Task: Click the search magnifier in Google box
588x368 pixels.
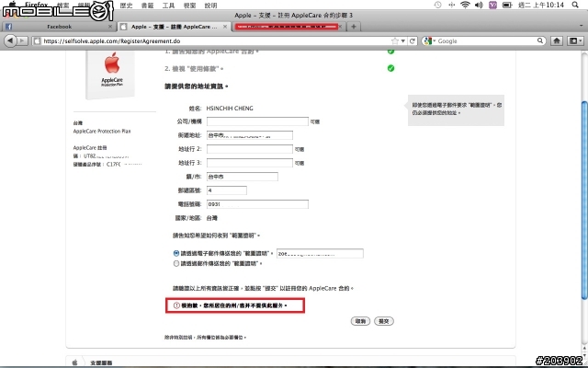Action: click(x=540, y=40)
